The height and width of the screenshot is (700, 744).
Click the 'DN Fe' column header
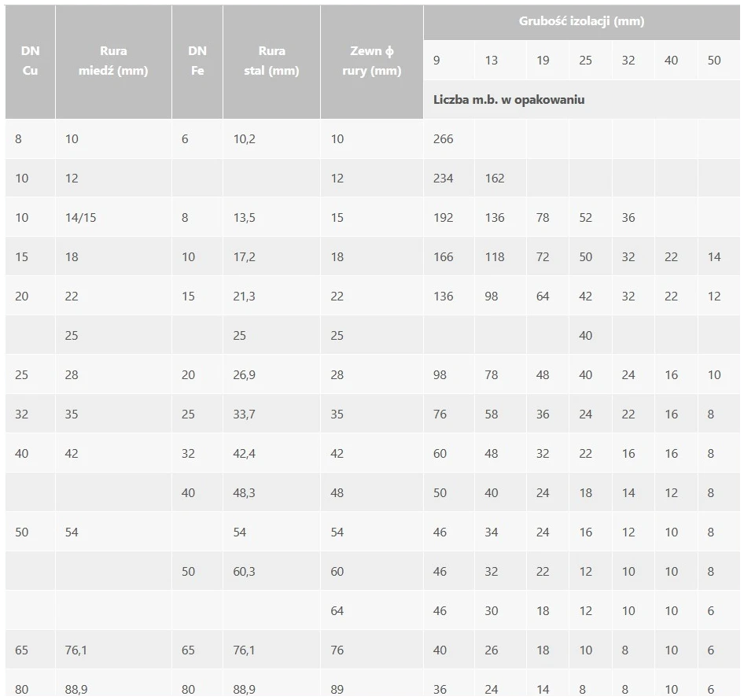coord(197,61)
